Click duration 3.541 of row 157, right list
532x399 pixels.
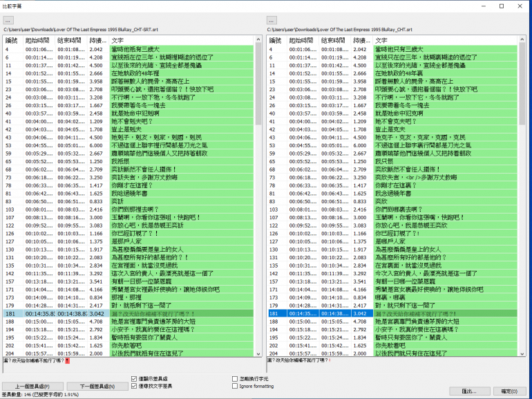pos(360,281)
